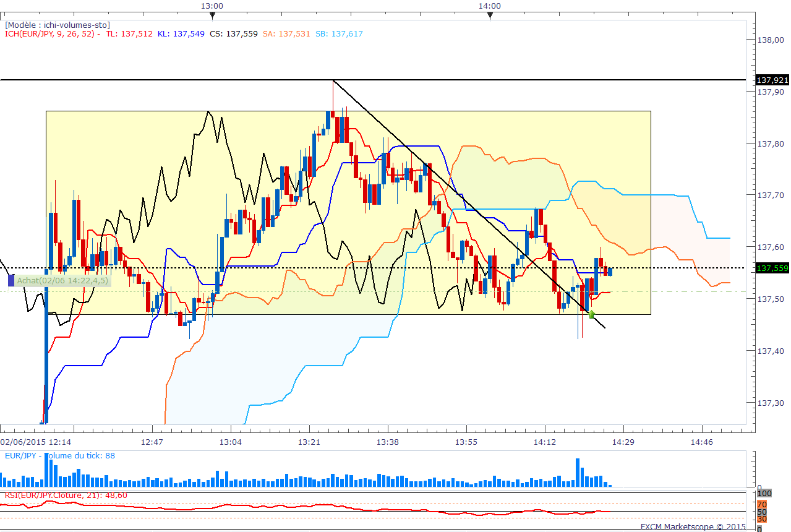Select the 14:00 hour marker triangle
Screen dimensions: 791x532
pos(490,17)
